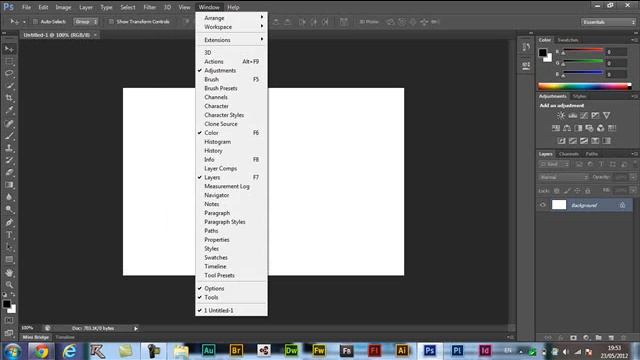Open the File menu
The width and height of the screenshot is (640, 360).
(x=27, y=7)
